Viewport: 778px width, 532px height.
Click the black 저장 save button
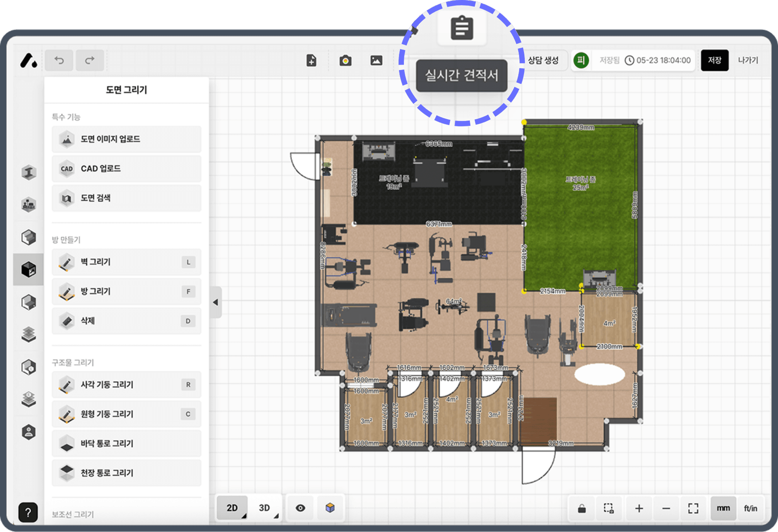[714, 60]
